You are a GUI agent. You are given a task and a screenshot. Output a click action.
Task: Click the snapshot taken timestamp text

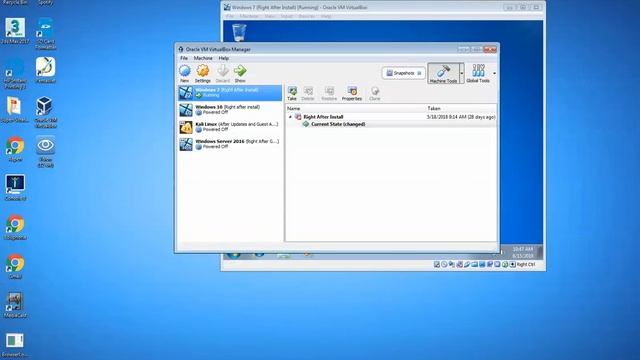tap(461, 117)
